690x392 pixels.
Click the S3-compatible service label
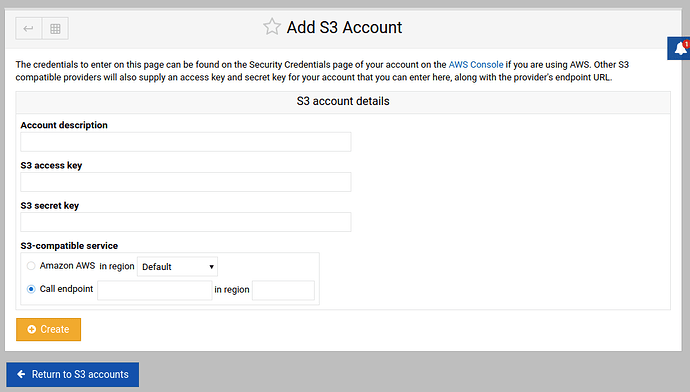pyautogui.click(x=69, y=245)
